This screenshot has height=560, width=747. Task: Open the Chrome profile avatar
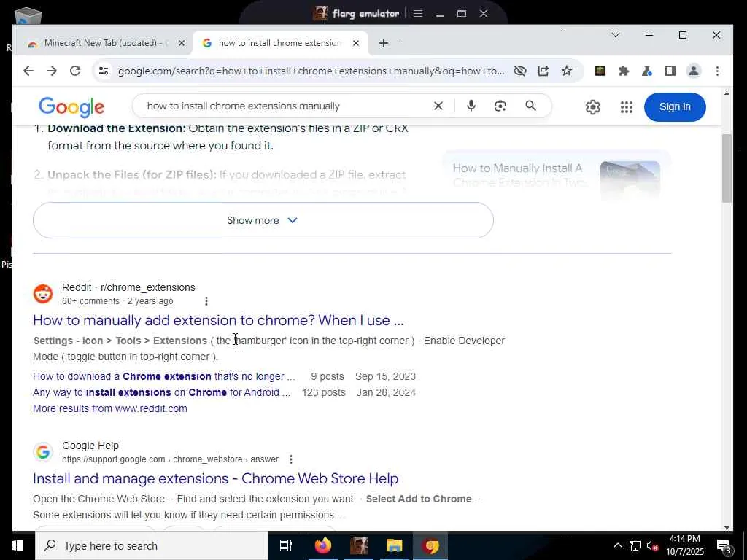(694, 71)
